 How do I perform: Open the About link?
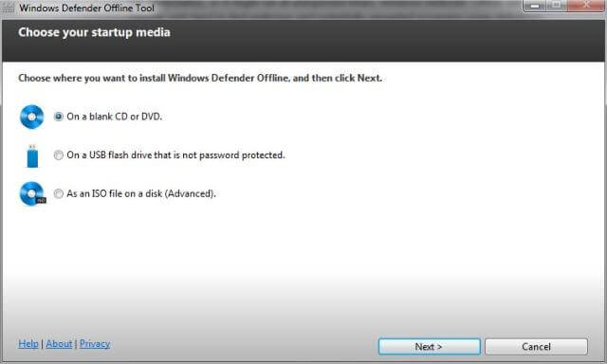(x=59, y=343)
